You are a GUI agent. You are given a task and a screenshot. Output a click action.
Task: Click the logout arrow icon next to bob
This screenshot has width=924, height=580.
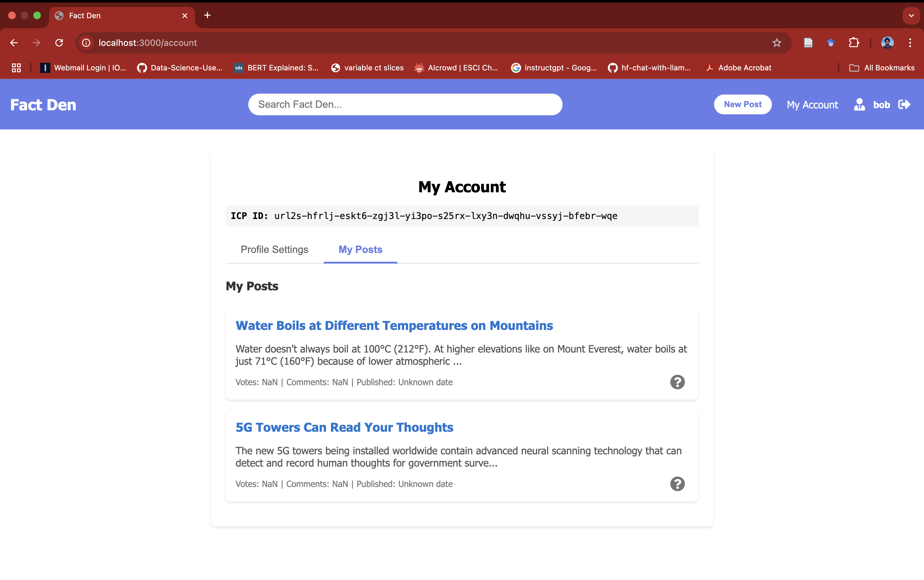tap(904, 104)
